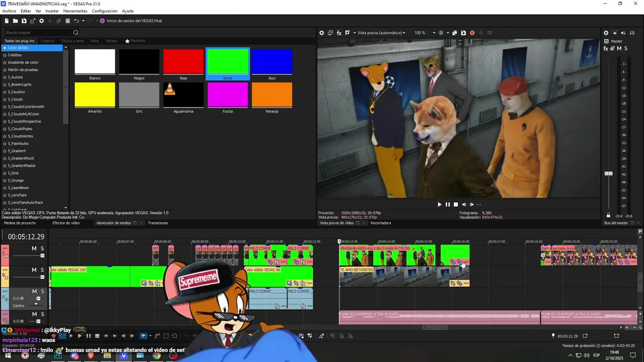
Task: Open the Configuración menu
Action: coord(105,11)
